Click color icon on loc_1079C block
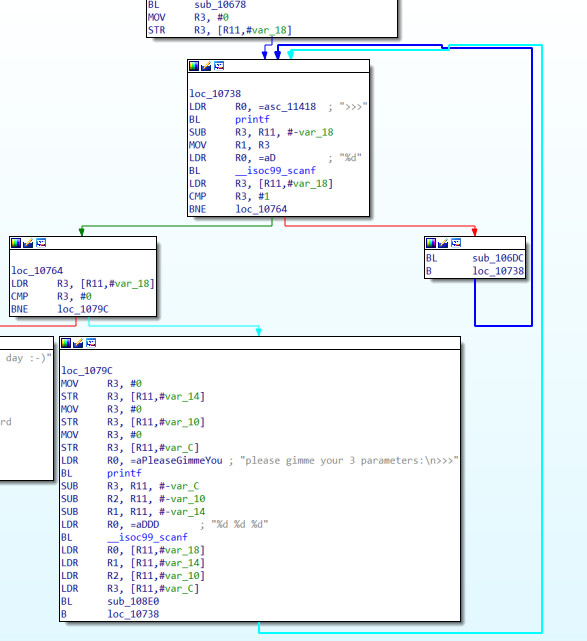 (x=66, y=343)
